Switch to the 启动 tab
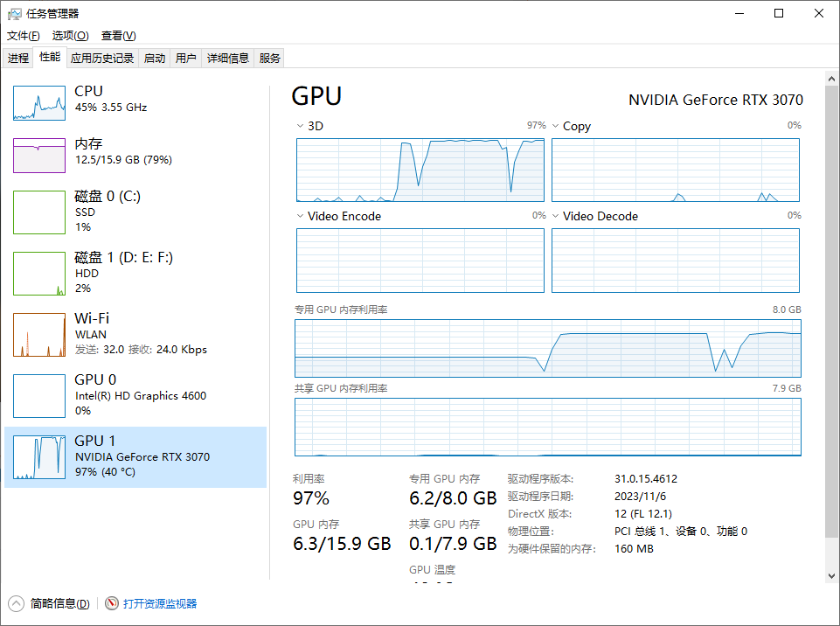 (155, 58)
